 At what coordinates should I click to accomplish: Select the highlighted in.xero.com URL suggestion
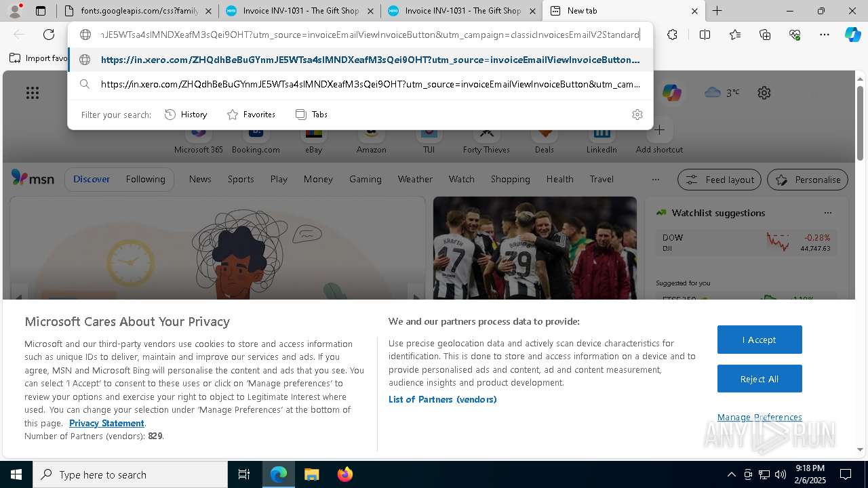pos(360,60)
